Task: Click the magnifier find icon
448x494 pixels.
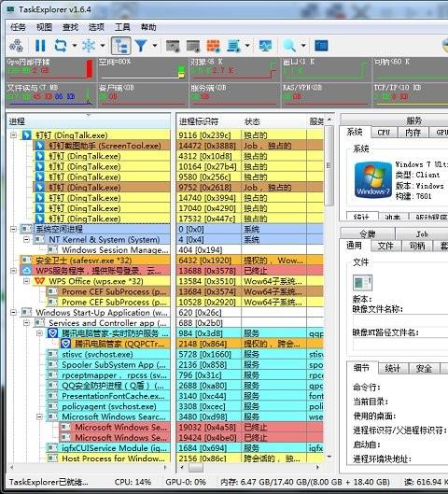Action: [289, 46]
